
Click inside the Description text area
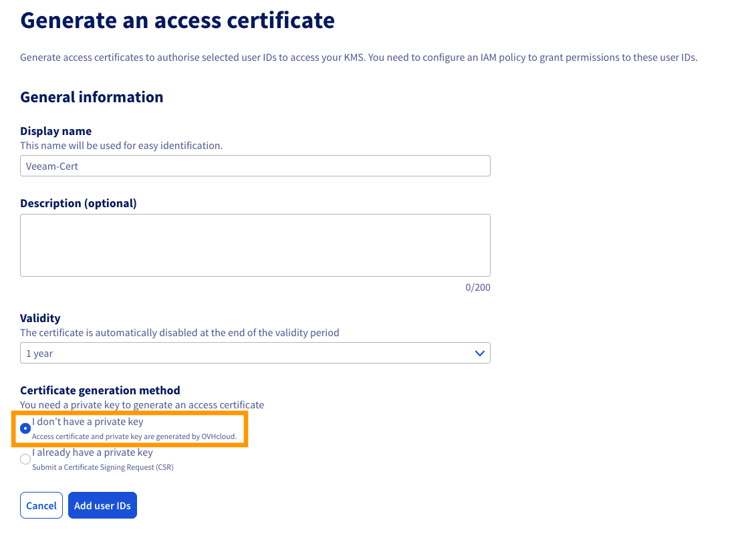254,244
